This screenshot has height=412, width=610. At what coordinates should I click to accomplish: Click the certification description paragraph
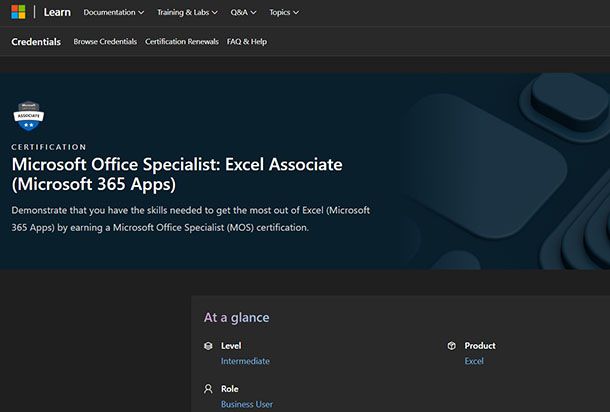click(191, 219)
